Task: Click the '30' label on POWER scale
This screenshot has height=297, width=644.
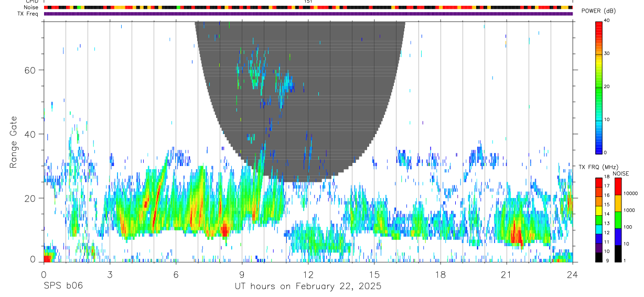Action: pyautogui.click(x=607, y=54)
